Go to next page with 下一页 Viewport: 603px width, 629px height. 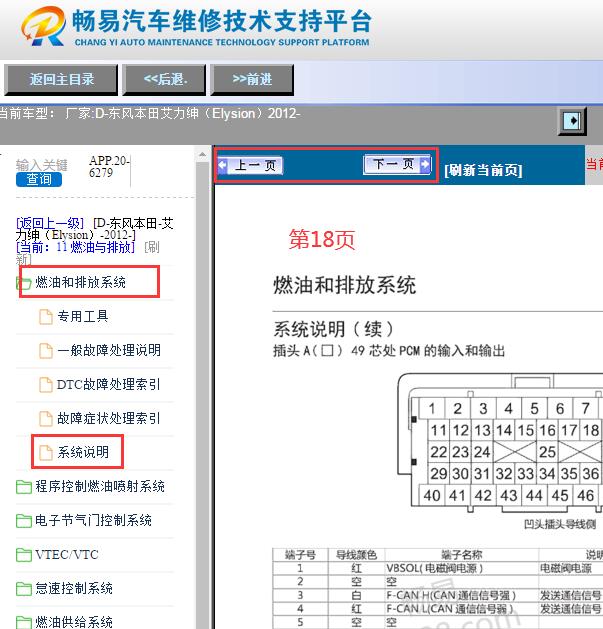pyautogui.click(x=397, y=164)
